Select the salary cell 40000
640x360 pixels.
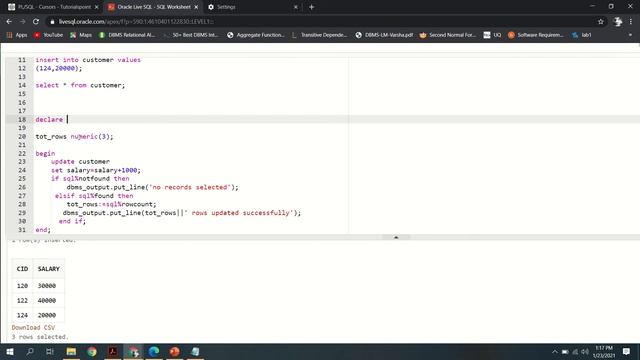click(47, 300)
